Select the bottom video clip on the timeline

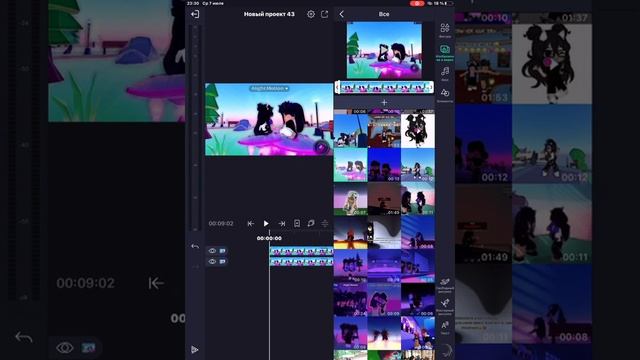tap(301, 262)
